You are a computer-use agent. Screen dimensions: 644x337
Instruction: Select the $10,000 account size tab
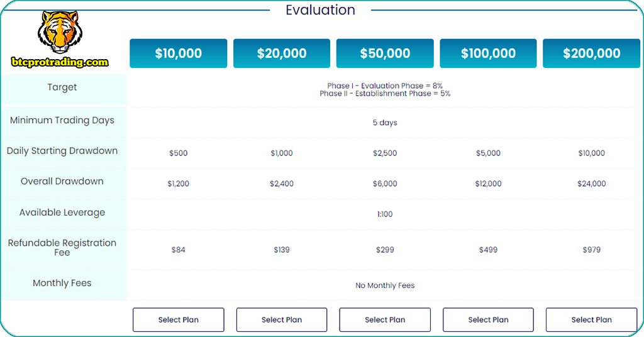[x=178, y=53]
